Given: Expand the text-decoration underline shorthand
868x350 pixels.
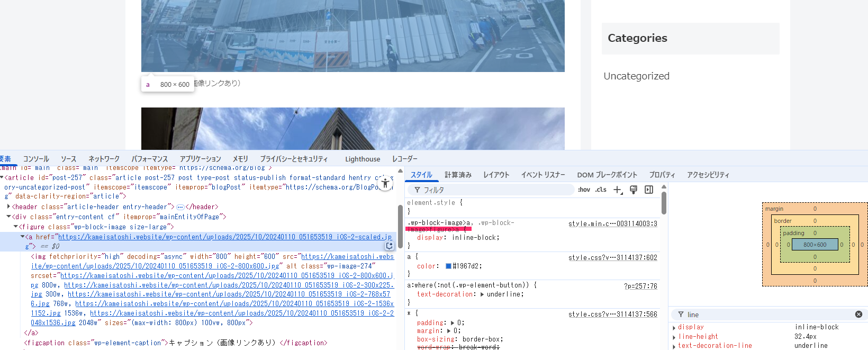Looking at the screenshot, I should (x=482, y=294).
